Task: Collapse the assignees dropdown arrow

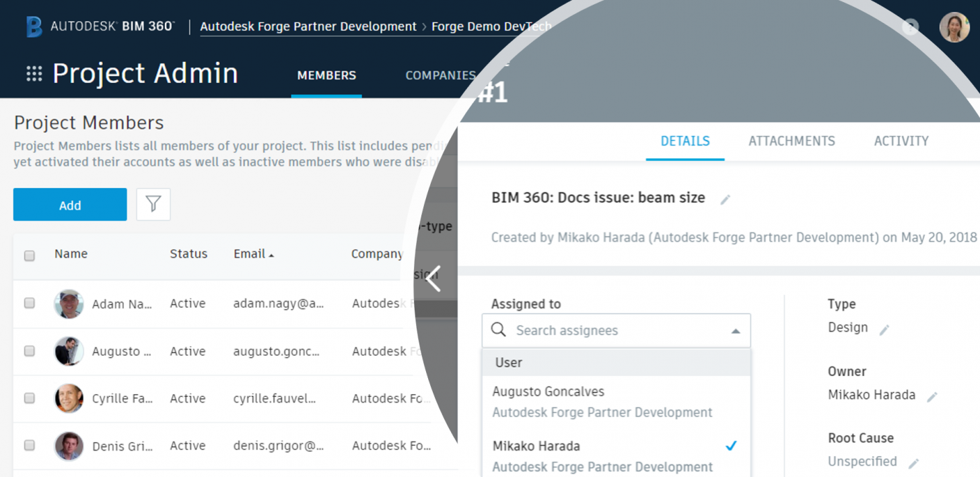Action: 736,331
